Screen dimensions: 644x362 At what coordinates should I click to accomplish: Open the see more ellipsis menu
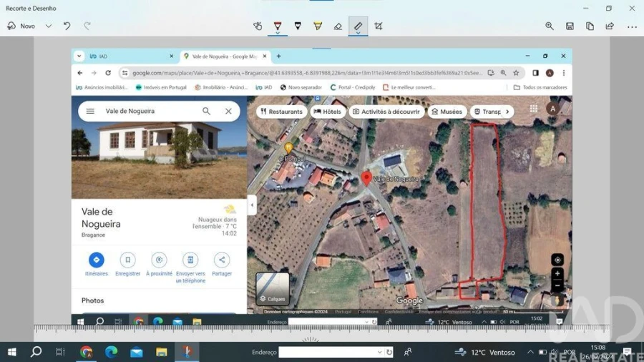coord(632,26)
